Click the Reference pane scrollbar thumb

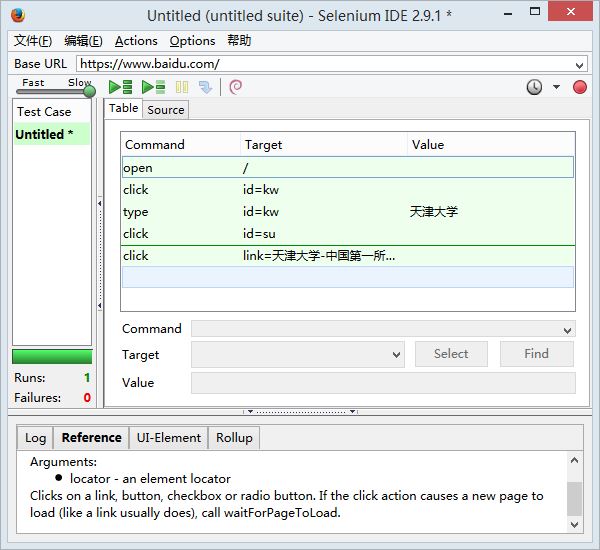click(574, 499)
